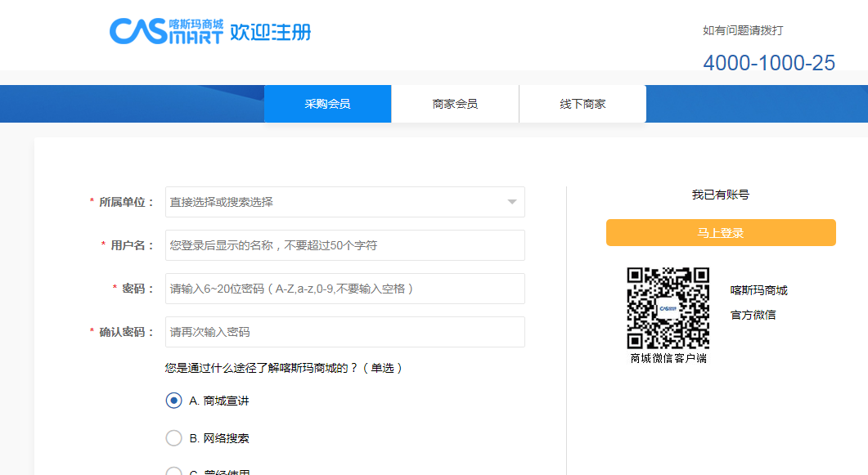Image resolution: width=868 pixels, height=475 pixels.
Task: Choose radio option B. 网络搜索
Action: click(x=173, y=438)
